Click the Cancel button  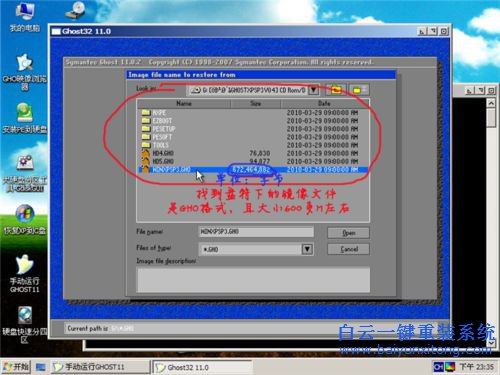pyautogui.click(x=348, y=249)
